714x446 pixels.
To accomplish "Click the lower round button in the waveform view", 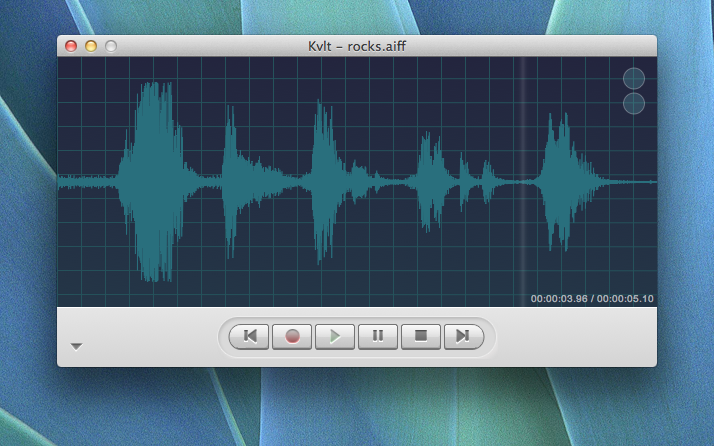I will [x=633, y=103].
